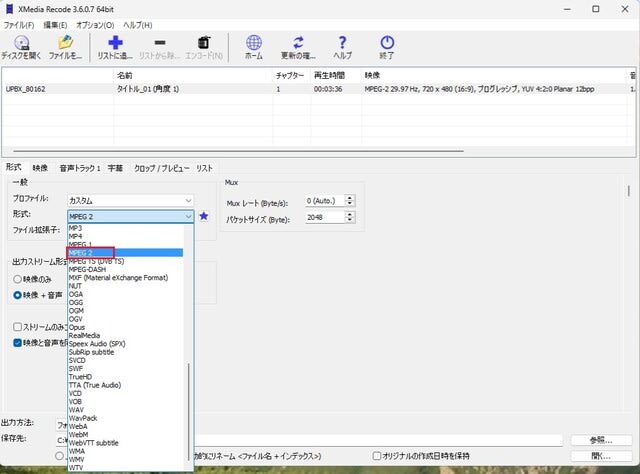Choose RealMedia in the format list
This screenshot has width=640, height=474.
point(125,335)
